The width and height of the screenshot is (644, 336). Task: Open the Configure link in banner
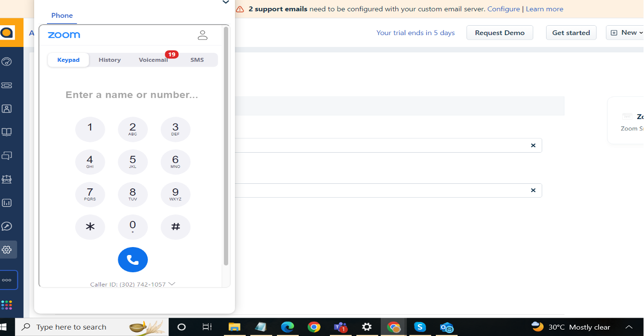[x=504, y=9]
